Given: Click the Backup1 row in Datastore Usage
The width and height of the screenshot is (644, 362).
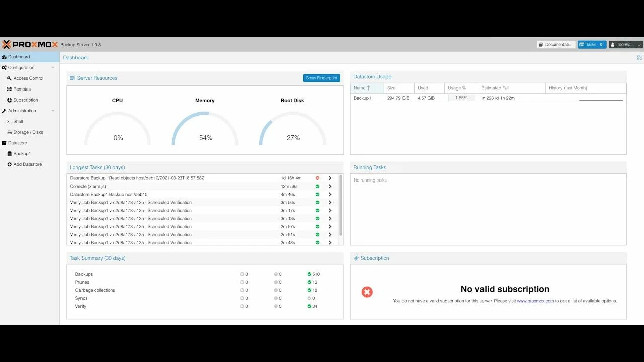Looking at the screenshot, I should point(488,98).
